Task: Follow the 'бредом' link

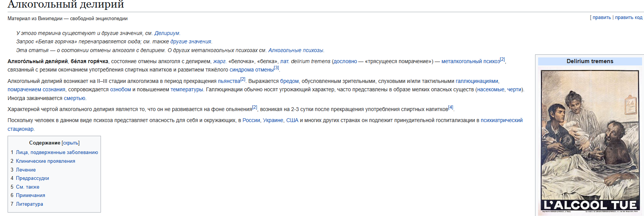Action: tap(289, 81)
